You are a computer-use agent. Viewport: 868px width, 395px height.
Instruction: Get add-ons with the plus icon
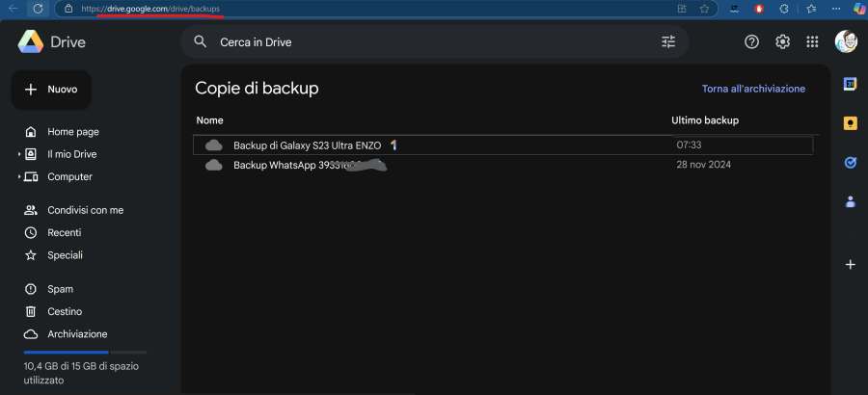coord(850,264)
